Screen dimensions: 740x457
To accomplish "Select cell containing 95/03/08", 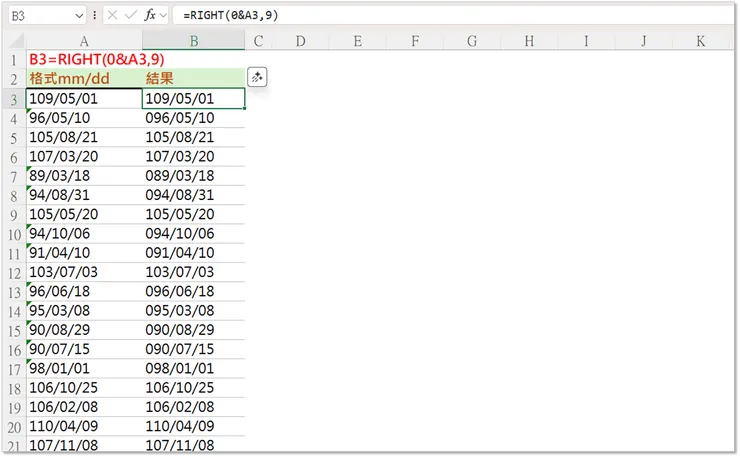I will (84, 311).
